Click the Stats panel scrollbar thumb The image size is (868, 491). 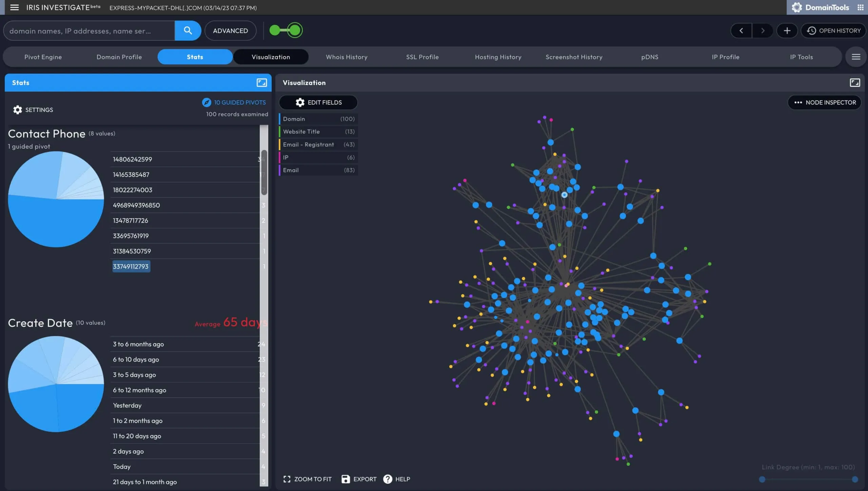(x=264, y=172)
